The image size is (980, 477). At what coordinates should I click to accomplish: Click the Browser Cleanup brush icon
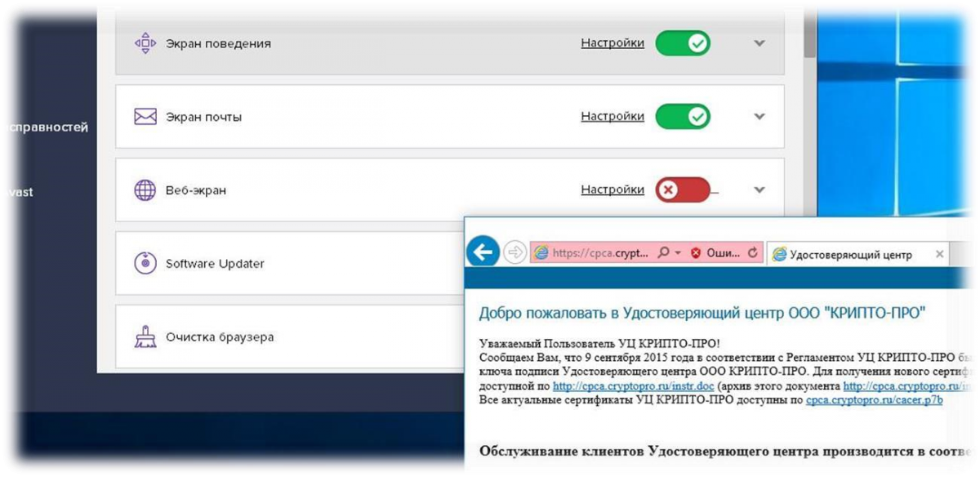click(x=145, y=337)
